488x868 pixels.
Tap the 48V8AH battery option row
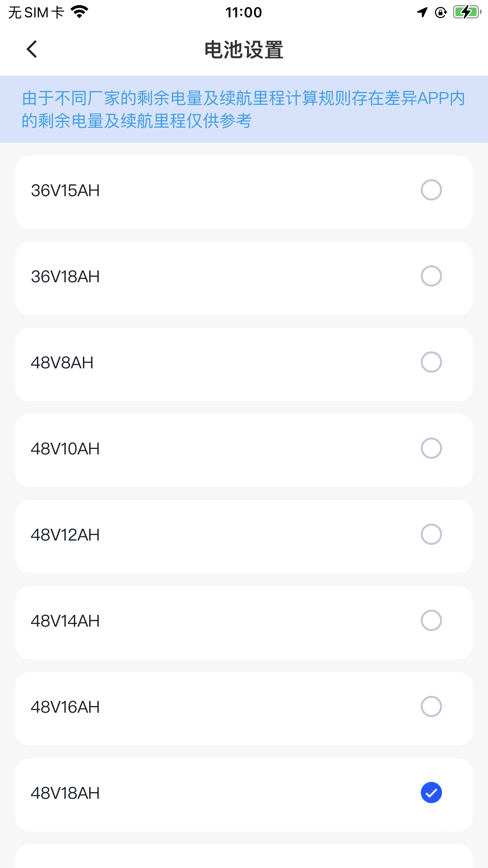[244, 364]
